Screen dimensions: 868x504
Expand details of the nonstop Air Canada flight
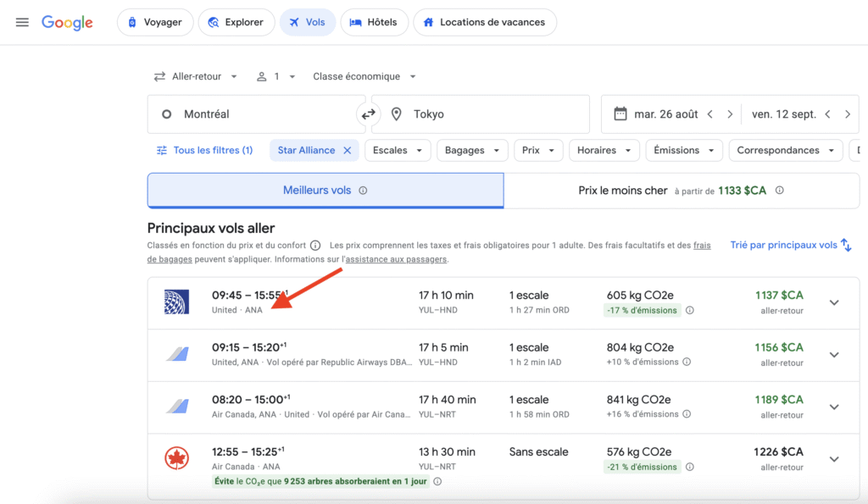pos(834,459)
